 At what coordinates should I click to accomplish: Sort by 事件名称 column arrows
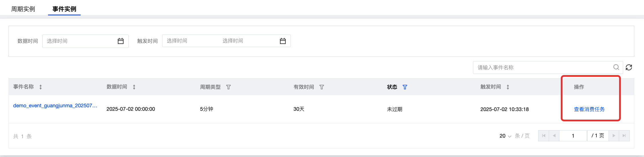(41, 87)
